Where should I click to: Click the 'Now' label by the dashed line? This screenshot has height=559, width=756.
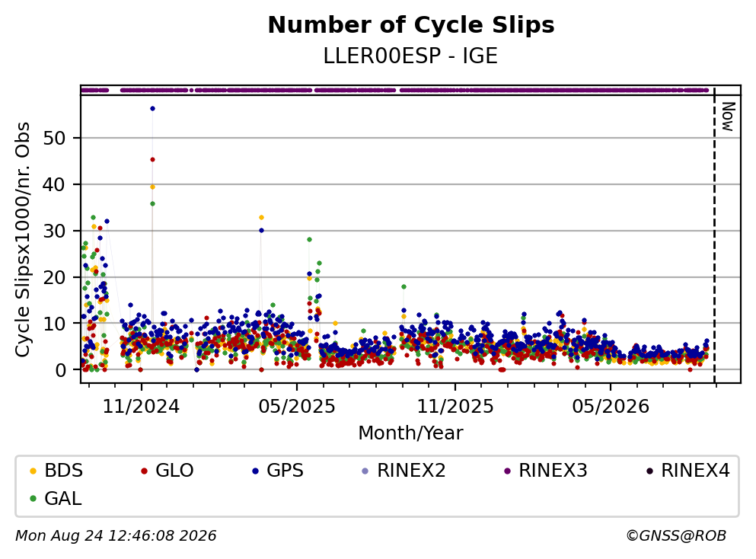728,117
